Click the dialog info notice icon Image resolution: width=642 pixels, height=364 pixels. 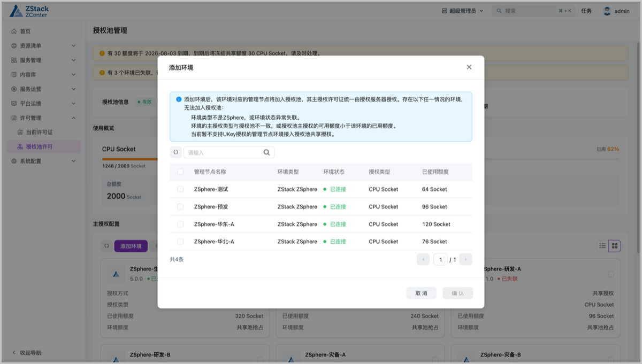point(179,99)
